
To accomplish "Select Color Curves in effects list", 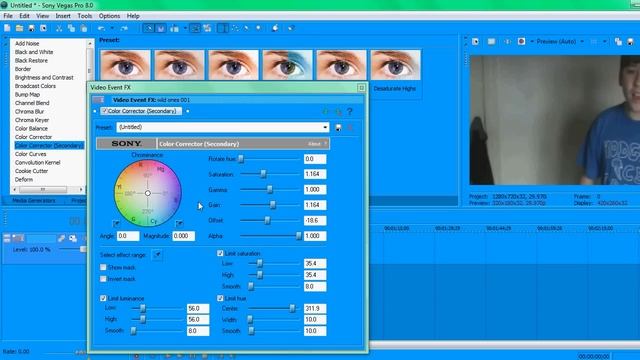I will pos(31,154).
